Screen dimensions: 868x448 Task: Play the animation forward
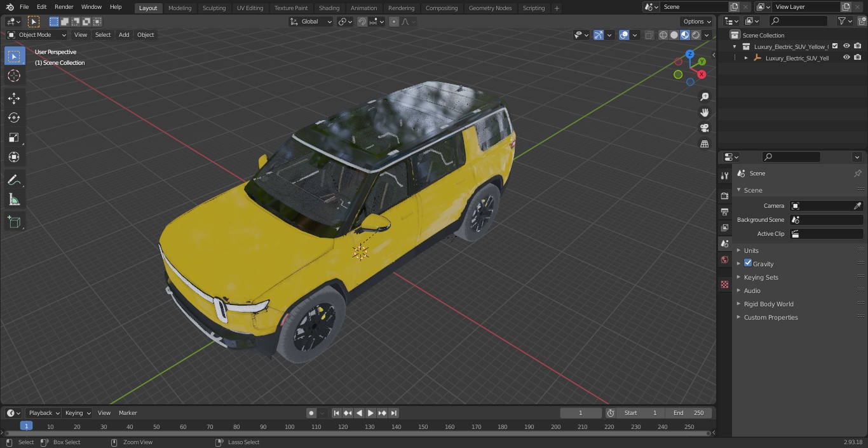pos(370,413)
